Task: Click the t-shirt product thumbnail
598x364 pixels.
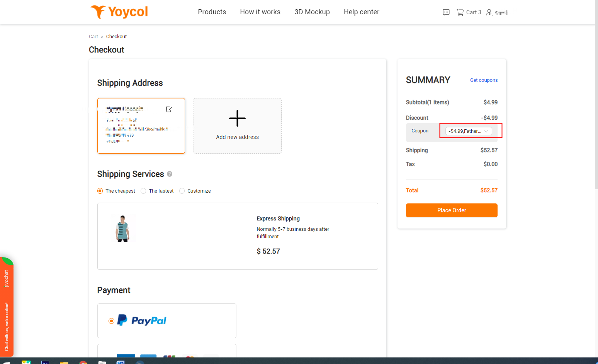Action: 123,228
